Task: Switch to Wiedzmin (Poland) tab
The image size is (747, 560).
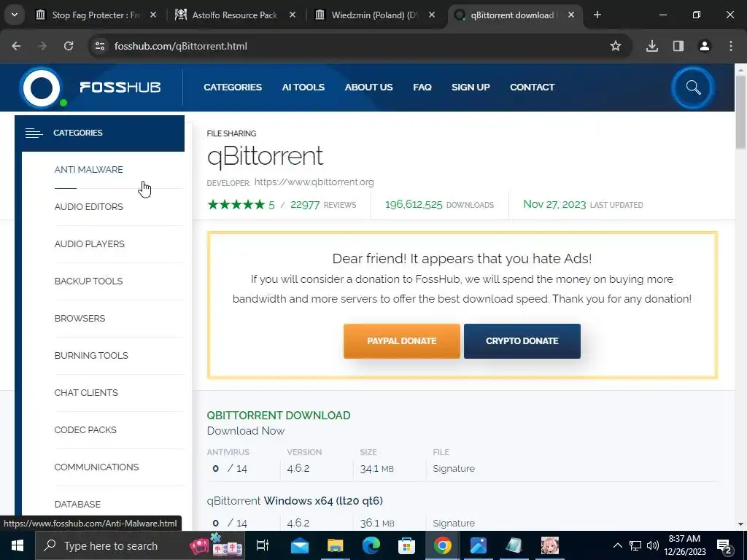Action: click(374, 15)
